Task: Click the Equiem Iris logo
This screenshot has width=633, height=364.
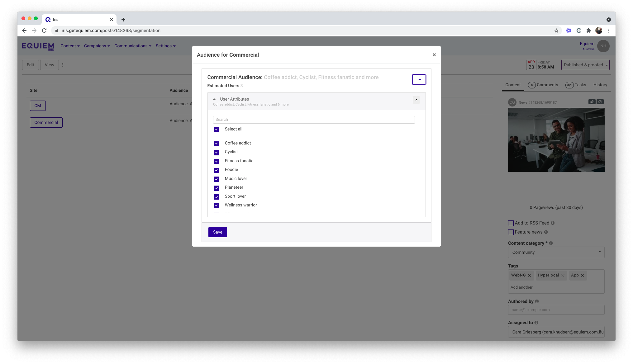Action: [x=38, y=46]
